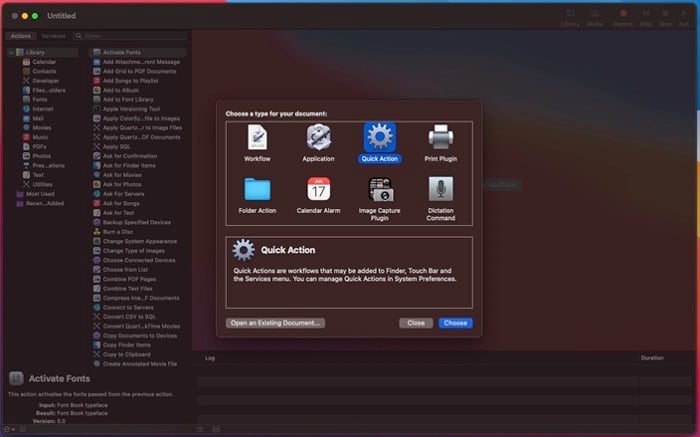This screenshot has width=700, height=437.
Task: Click the Duration column header
Action: 652,358
